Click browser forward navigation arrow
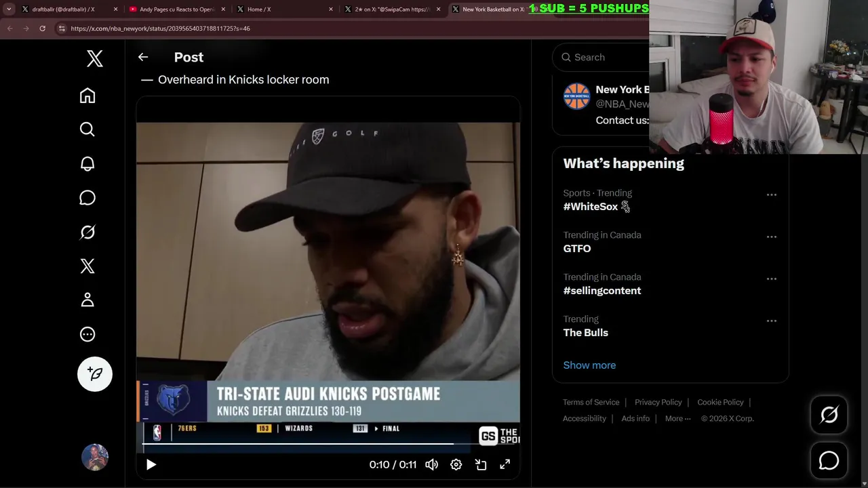 [26, 28]
